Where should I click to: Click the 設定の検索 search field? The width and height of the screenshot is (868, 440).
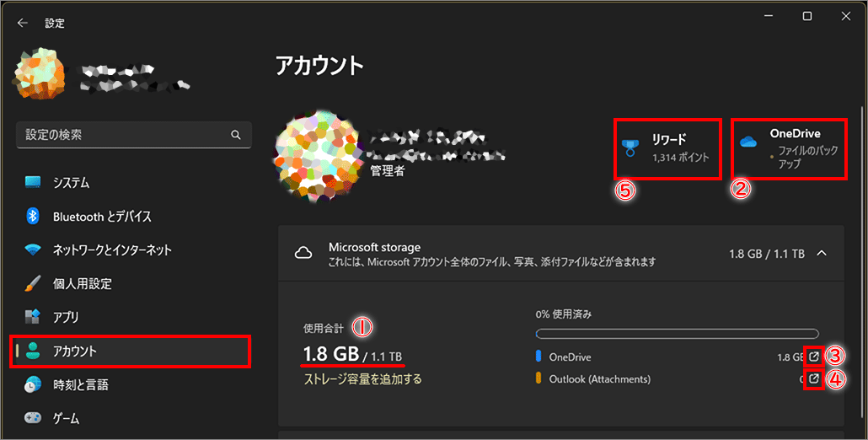(134, 135)
